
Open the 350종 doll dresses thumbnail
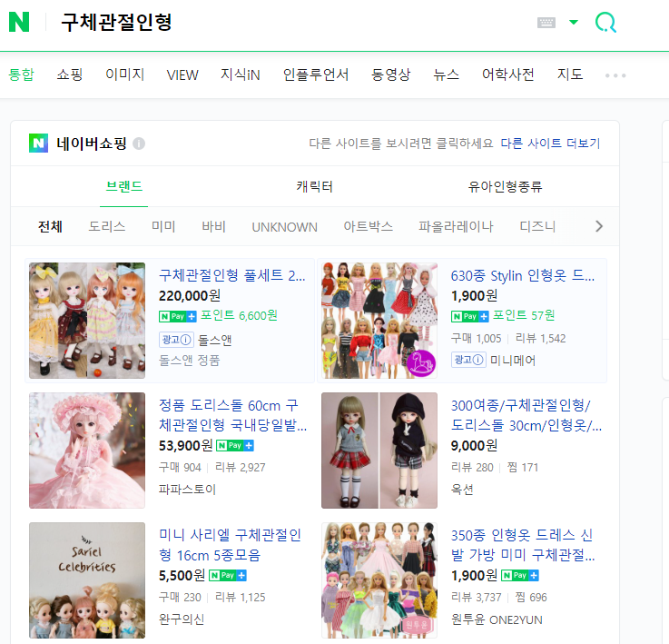pyautogui.click(x=379, y=580)
